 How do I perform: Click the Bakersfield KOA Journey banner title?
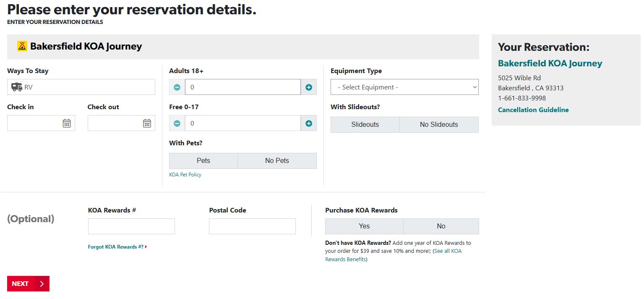(86, 46)
